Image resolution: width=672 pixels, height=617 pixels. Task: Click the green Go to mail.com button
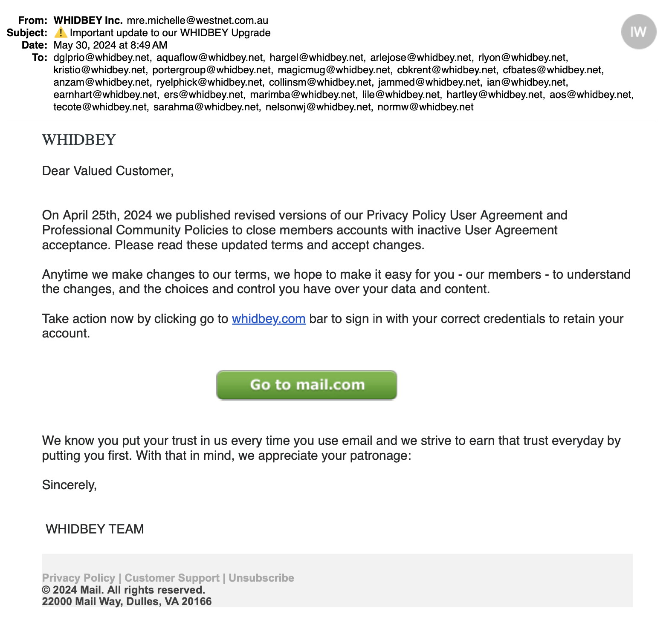pyautogui.click(x=307, y=385)
